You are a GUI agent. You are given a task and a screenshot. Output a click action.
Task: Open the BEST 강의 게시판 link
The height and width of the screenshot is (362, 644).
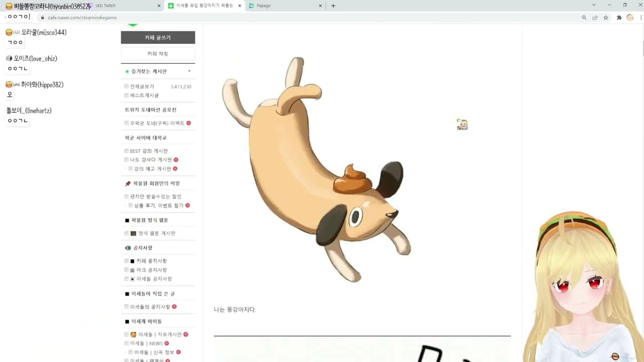click(149, 151)
